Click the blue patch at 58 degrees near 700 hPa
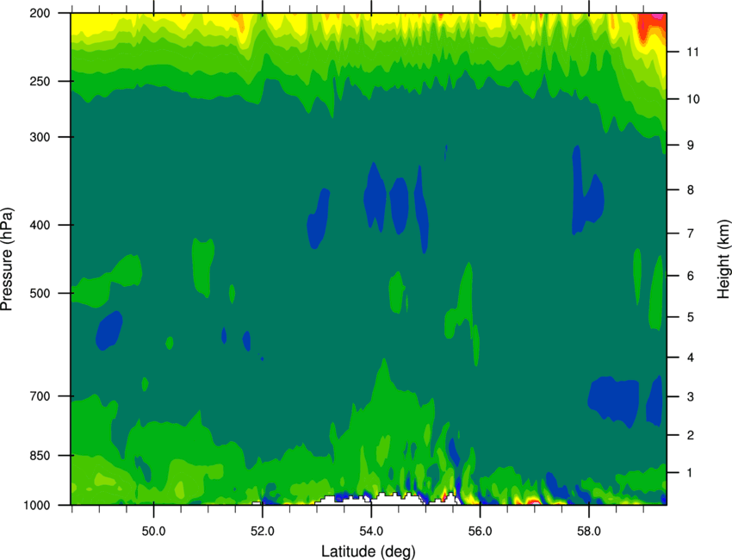 [614, 400]
